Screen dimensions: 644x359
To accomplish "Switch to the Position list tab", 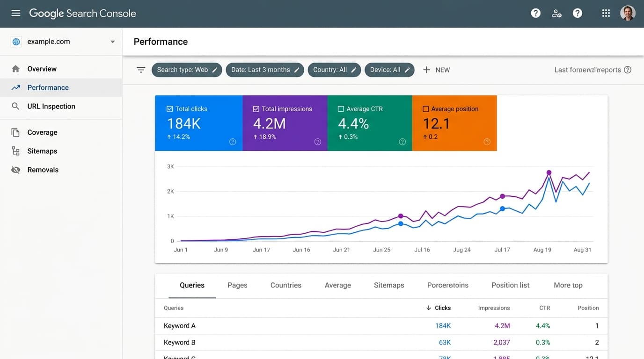I will [x=511, y=285].
